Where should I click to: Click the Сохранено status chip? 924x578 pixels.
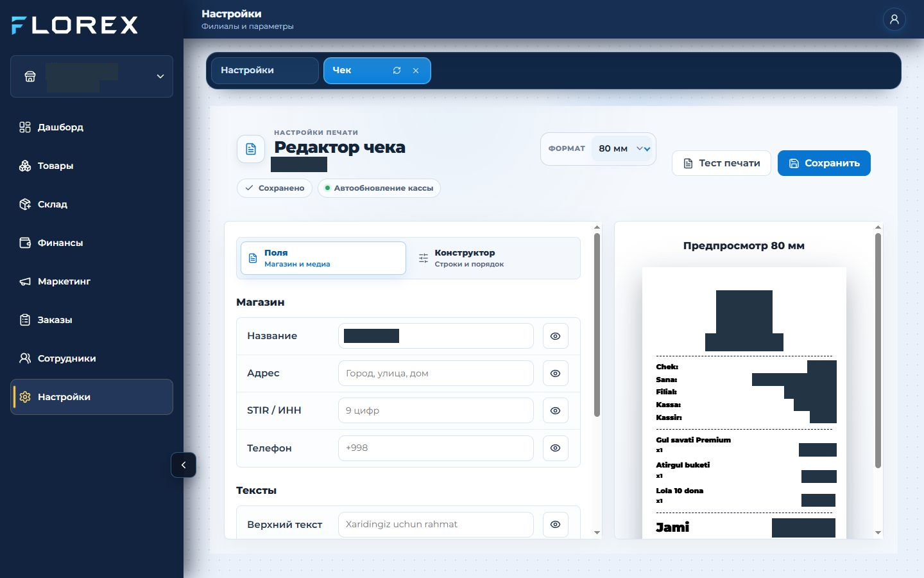coord(275,188)
